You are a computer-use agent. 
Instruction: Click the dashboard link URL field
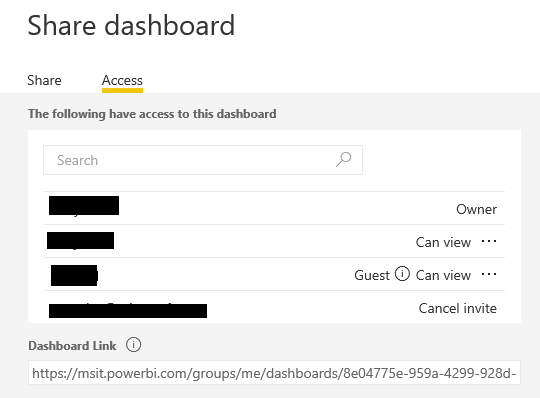(274, 373)
